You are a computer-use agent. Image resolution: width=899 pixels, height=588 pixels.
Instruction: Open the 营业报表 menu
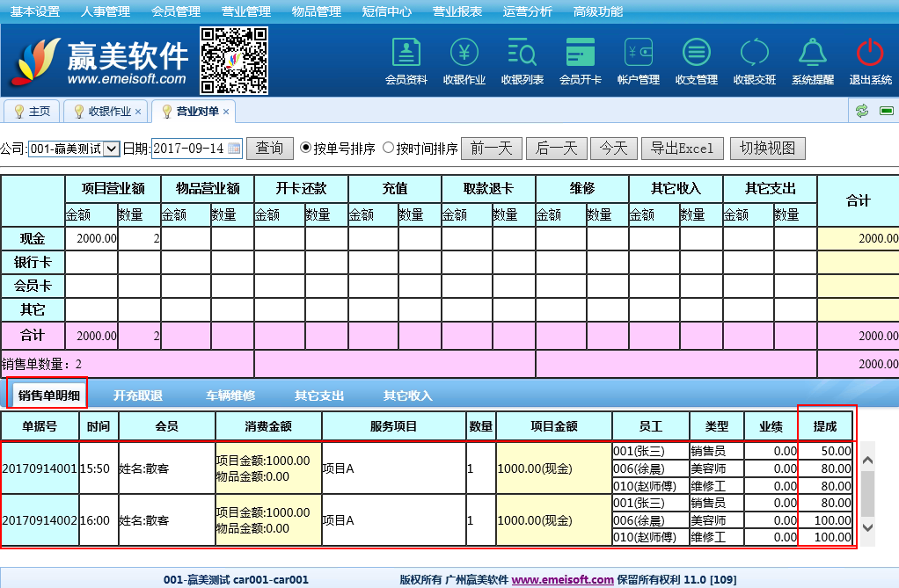point(457,11)
